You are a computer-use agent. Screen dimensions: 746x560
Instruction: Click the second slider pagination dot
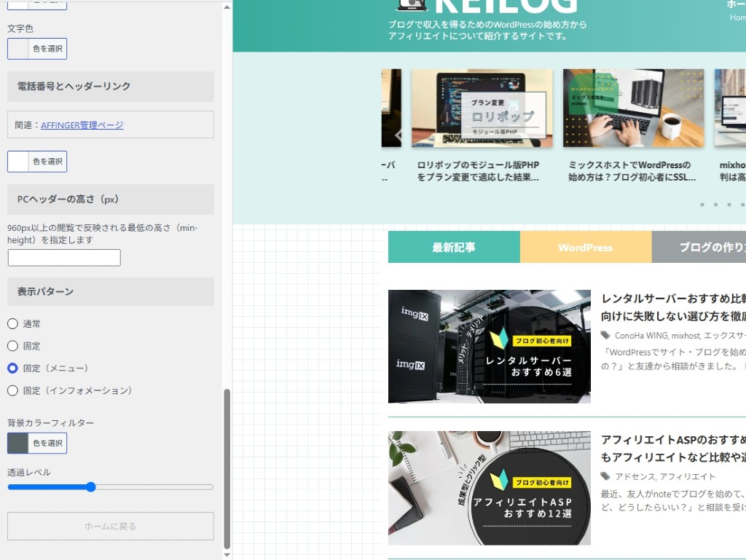(715, 205)
